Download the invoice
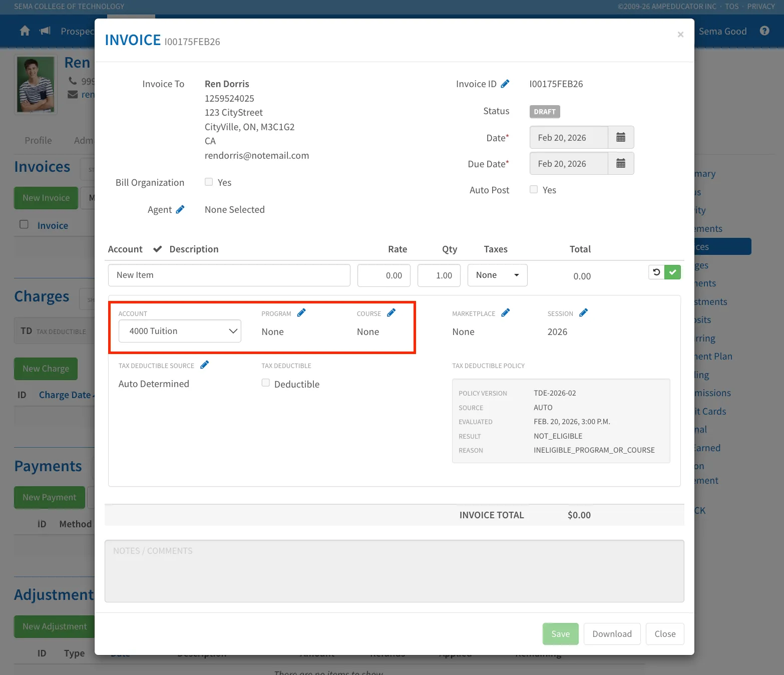784x675 pixels. coord(612,634)
